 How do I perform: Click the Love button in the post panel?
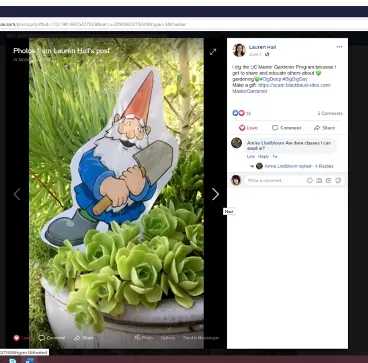pos(248,128)
